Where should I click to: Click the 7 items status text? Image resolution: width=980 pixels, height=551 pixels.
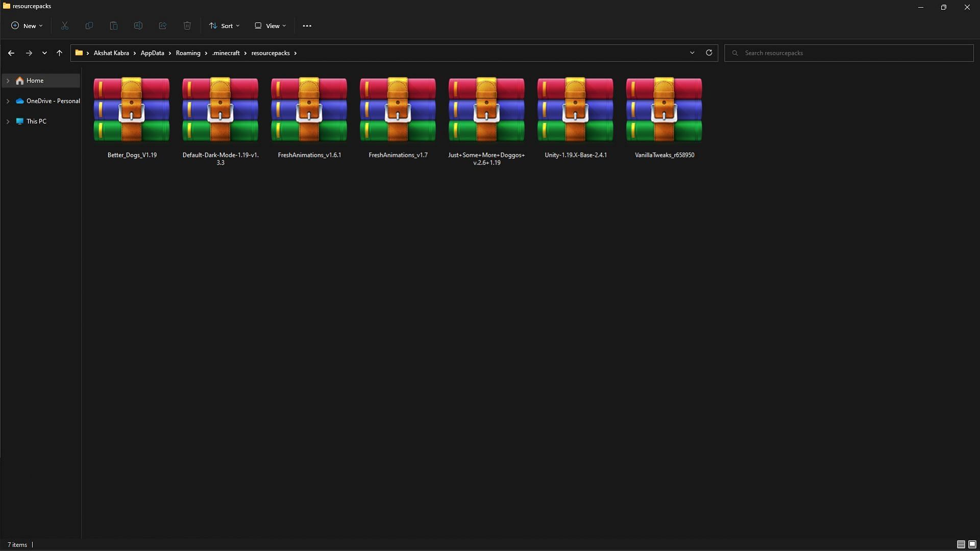click(17, 545)
